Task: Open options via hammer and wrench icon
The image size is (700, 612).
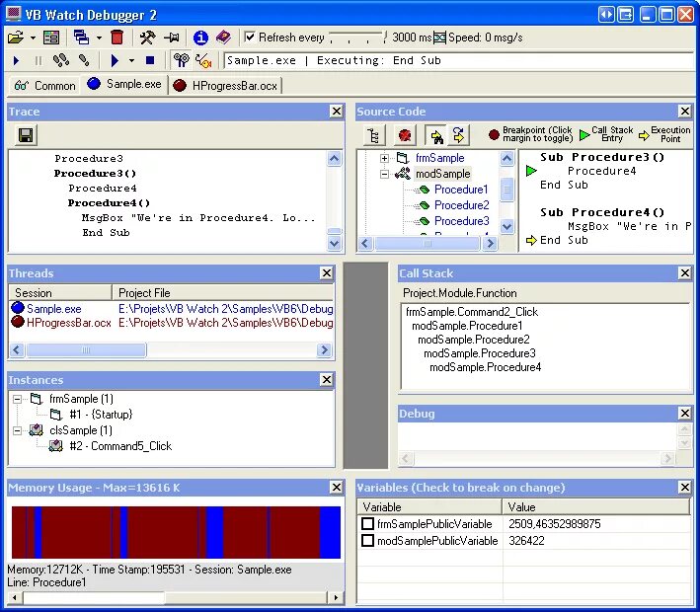Action: pos(147,38)
